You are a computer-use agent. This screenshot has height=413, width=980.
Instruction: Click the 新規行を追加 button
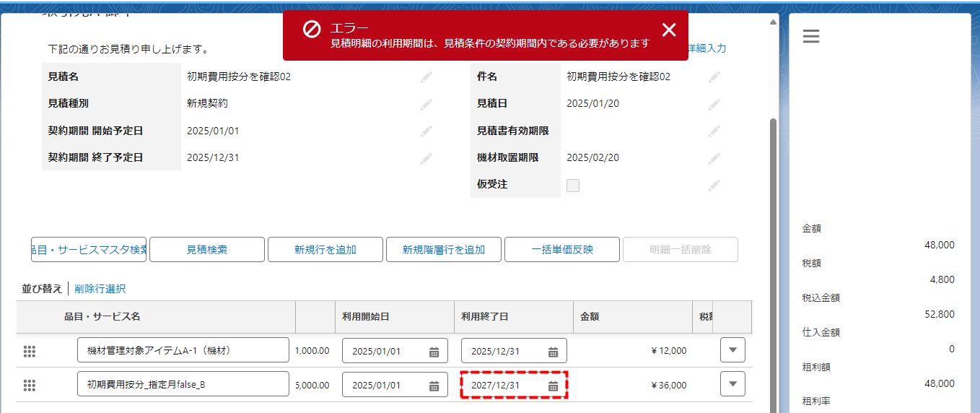[325, 250]
